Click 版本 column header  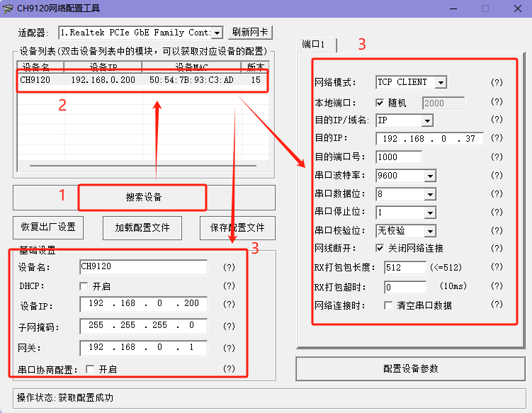(x=255, y=67)
